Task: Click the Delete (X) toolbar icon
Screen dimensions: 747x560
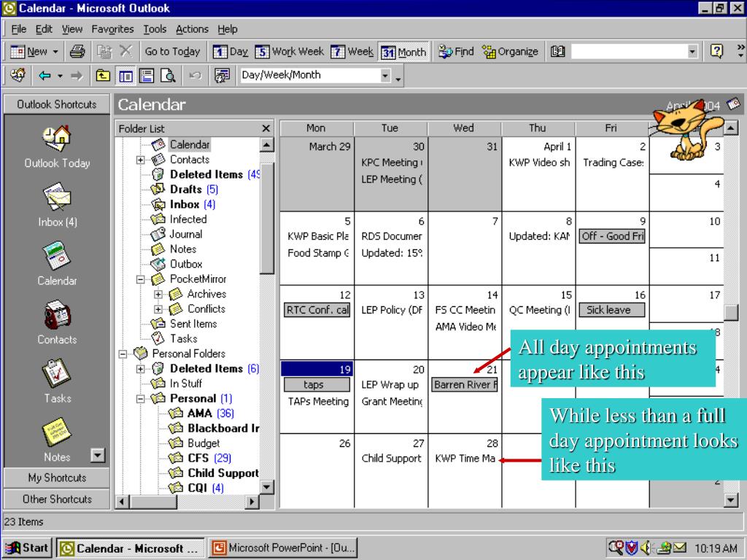Action: pos(125,52)
